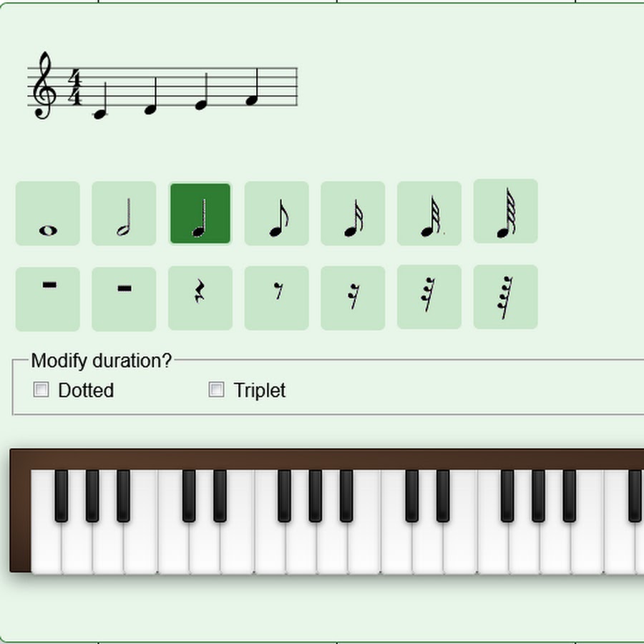This screenshot has width=644, height=644.
Task: Select the whole note duration
Action: click(48, 213)
